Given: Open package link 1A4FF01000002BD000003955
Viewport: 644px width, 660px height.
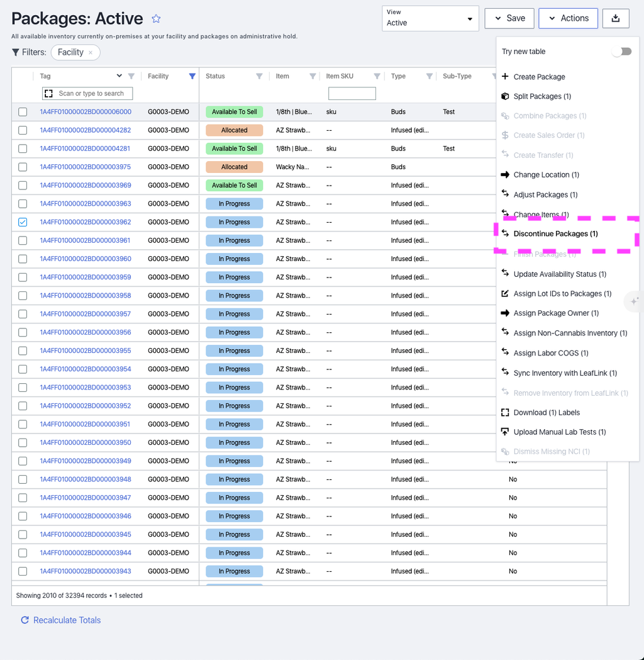Looking at the screenshot, I should tap(86, 350).
